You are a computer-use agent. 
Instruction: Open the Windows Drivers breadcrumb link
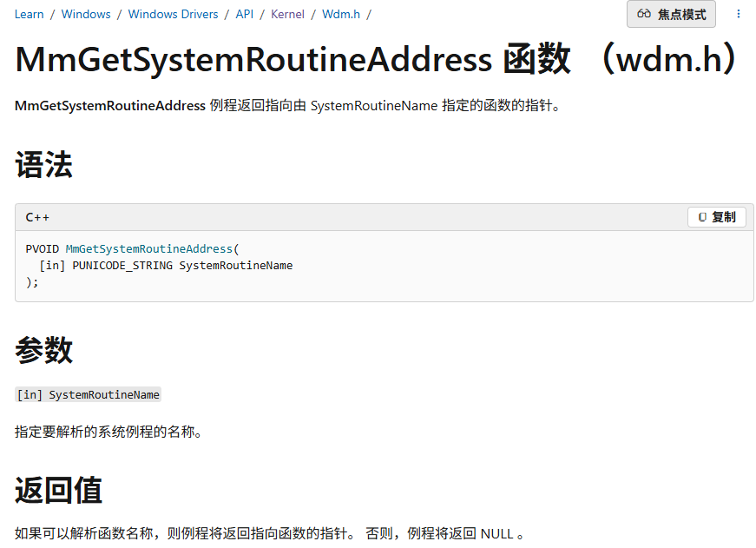point(173,14)
